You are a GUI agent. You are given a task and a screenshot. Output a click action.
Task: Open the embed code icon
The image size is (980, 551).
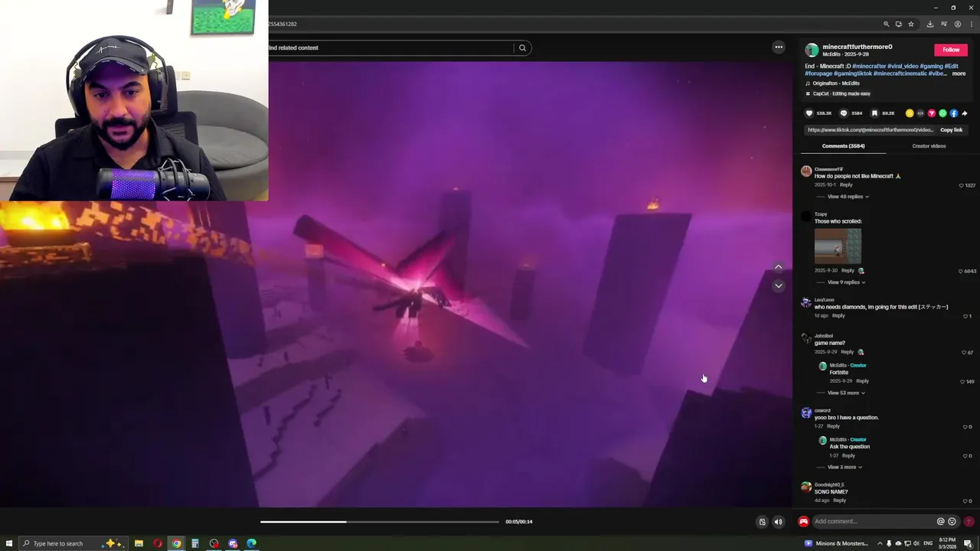920,113
